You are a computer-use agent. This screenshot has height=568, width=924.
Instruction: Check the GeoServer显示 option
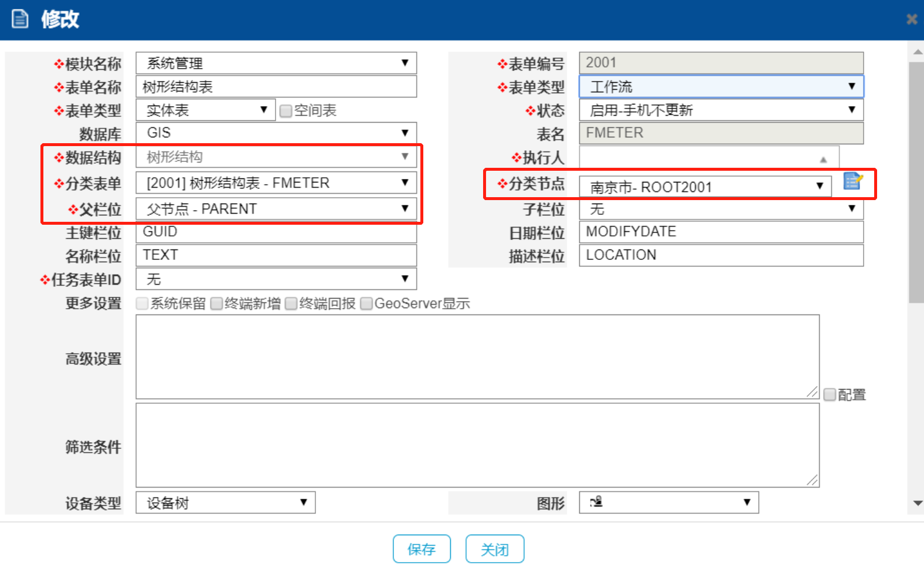pos(366,303)
